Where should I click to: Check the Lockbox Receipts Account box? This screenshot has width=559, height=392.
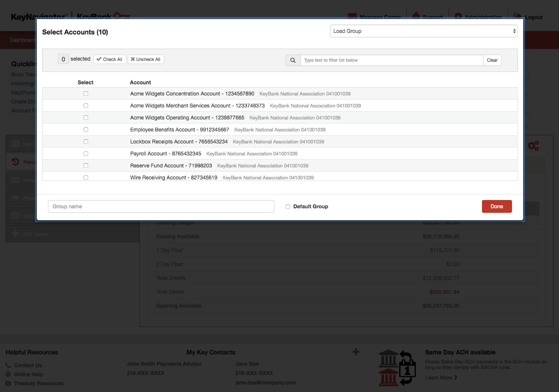coord(86,142)
